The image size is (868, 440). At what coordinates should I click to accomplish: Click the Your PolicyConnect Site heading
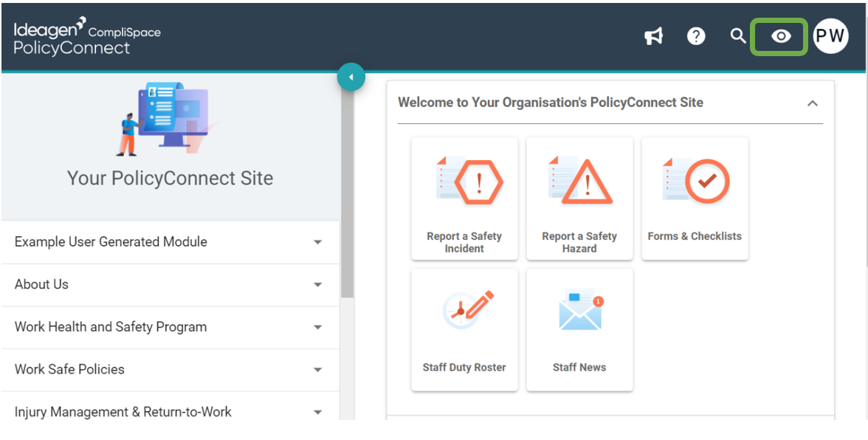[170, 178]
